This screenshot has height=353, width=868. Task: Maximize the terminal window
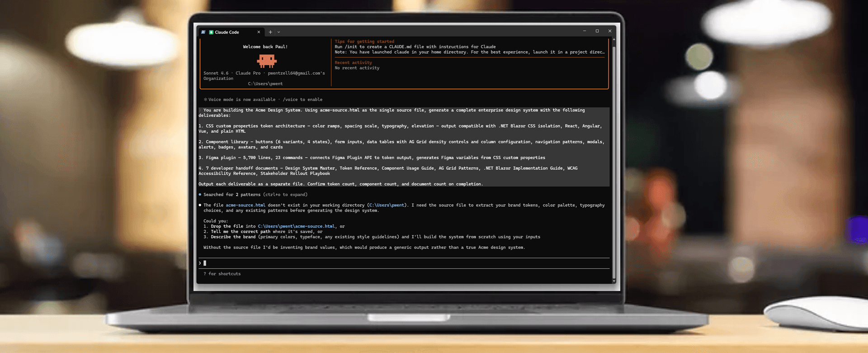pyautogui.click(x=597, y=31)
